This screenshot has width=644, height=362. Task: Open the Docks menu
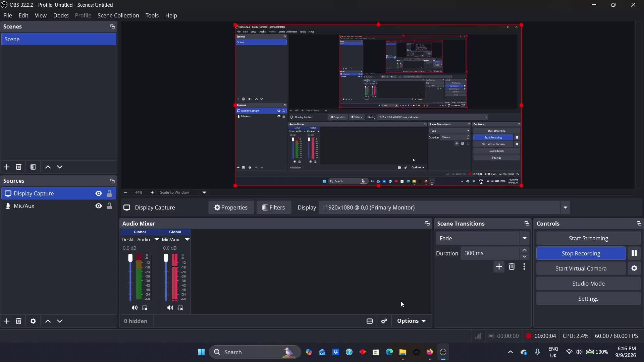click(x=61, y=15)
